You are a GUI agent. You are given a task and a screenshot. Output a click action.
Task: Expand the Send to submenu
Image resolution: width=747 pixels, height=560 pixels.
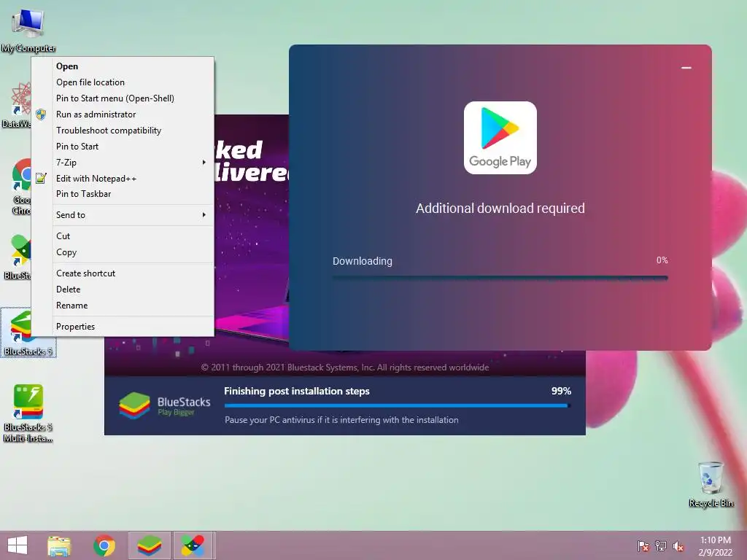pyautogui.click(x=123, y=215)
